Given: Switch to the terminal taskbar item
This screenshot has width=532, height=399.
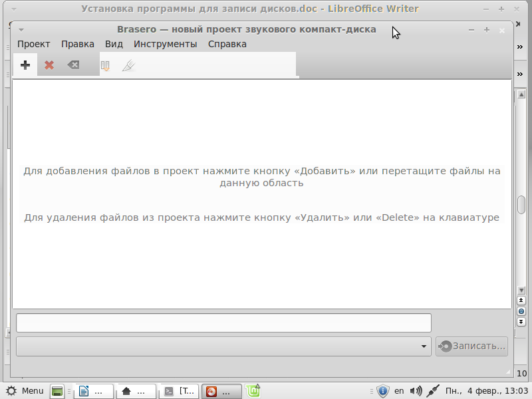Looking at the screenshot, I should (179, 391).
